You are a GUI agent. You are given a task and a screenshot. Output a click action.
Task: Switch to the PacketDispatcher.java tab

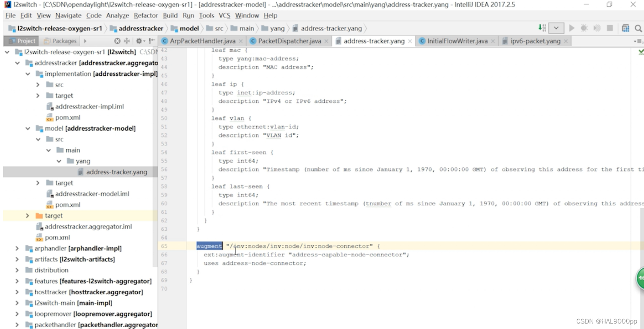pyautogui.click(x=290, y=41)
